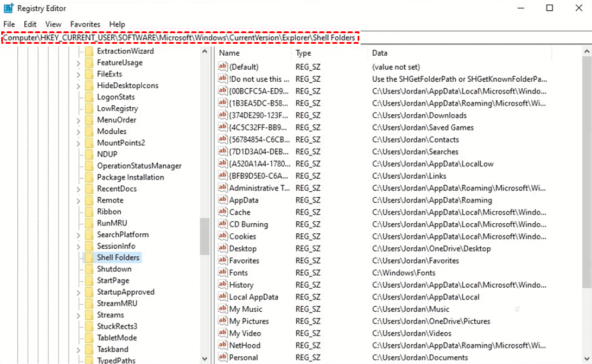The image size is (592, 364).
Task: Expand the MenuOrder key
Action: click(78, 121)
